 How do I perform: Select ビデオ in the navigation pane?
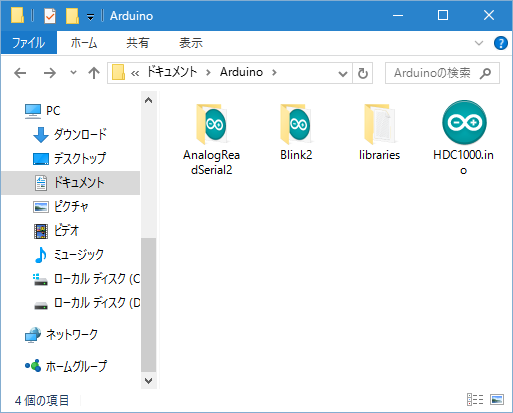(56, 231)
